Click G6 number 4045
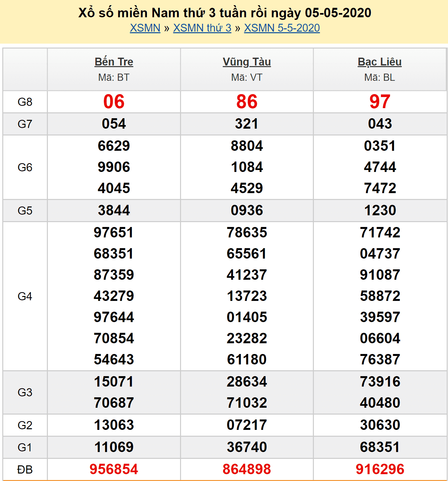The height and width of the screenshot is (481, 448). point(114,188)
